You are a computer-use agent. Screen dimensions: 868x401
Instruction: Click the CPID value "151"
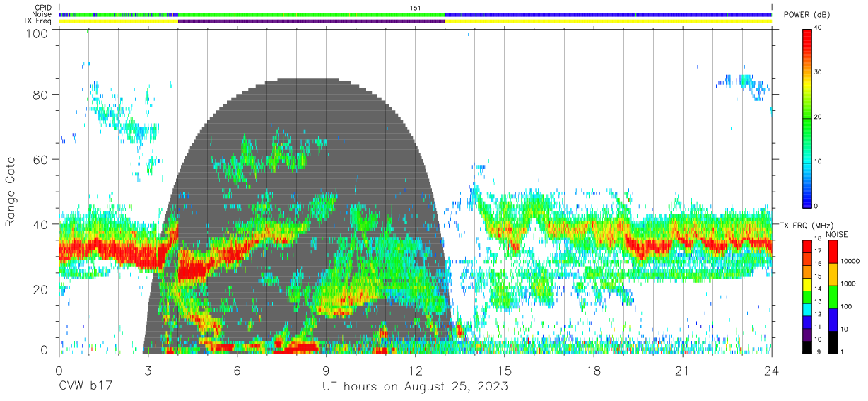(416, 8)
